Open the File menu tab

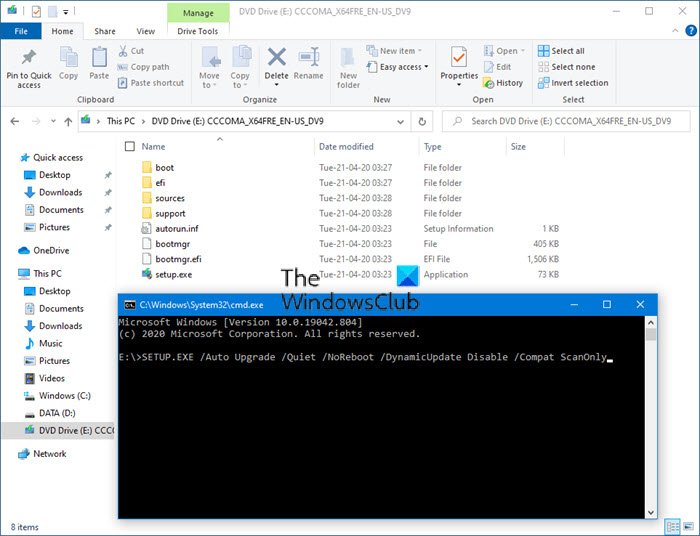click(21, 31)
